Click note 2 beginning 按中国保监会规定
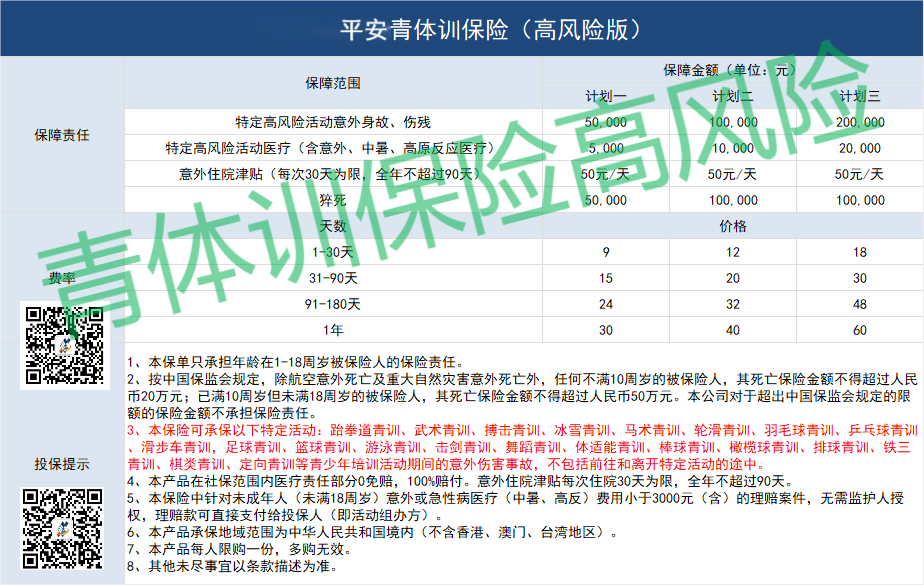 522,396
